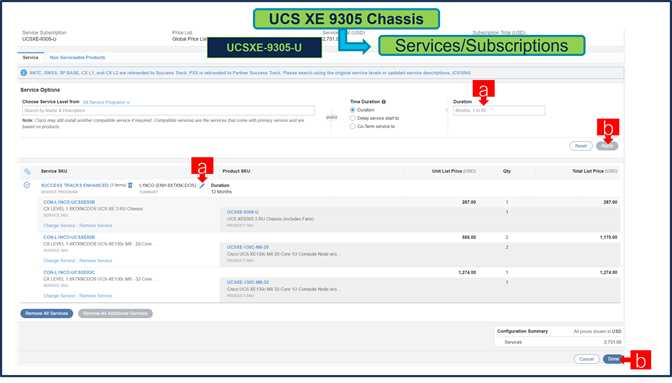The width and height of the screenshot is (672, 383).
Task: Click Remove Service for the UCSXE83C row
Action: 96,296
